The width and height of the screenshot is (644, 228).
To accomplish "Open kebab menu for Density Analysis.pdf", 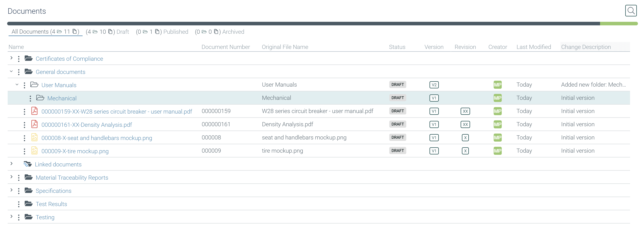I will 24,125.
